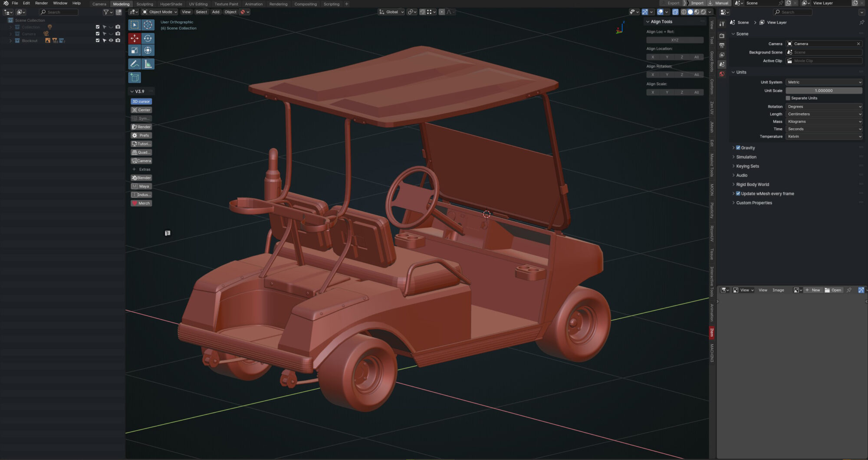Screen dimensions: 868x460
Task: Open the Unit System dropdown
Action: (x=823, y=82)
